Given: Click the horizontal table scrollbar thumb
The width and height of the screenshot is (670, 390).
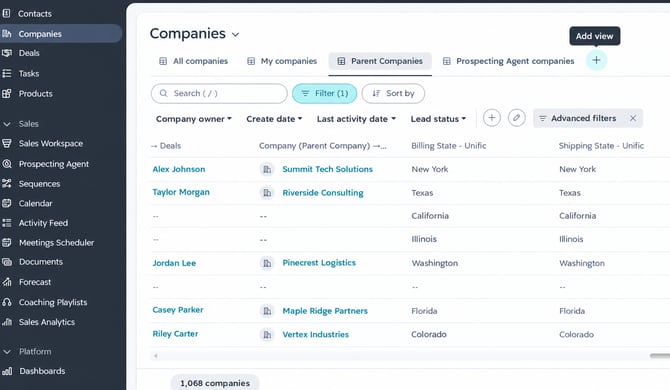Looking at the screenshot, I should pos(660,355).
